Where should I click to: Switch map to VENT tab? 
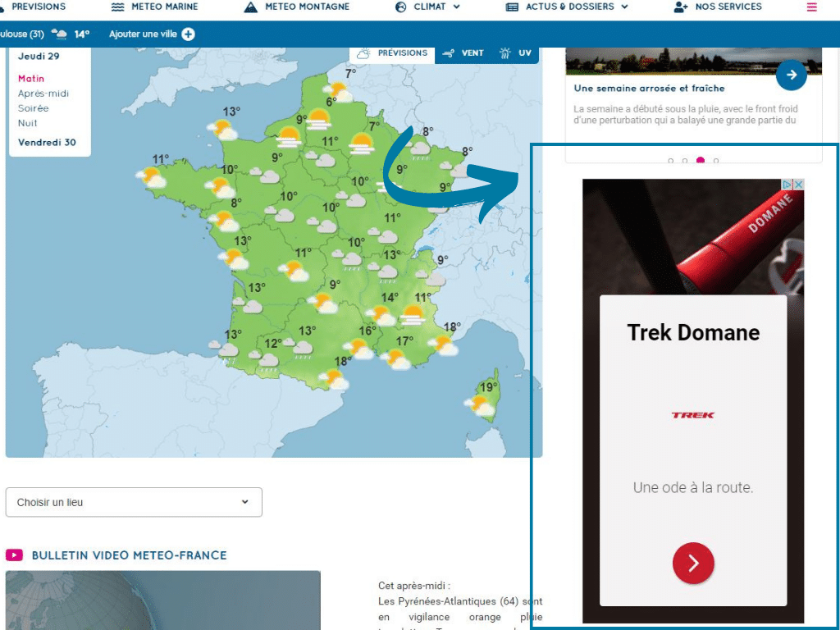(x=464, y=53)
